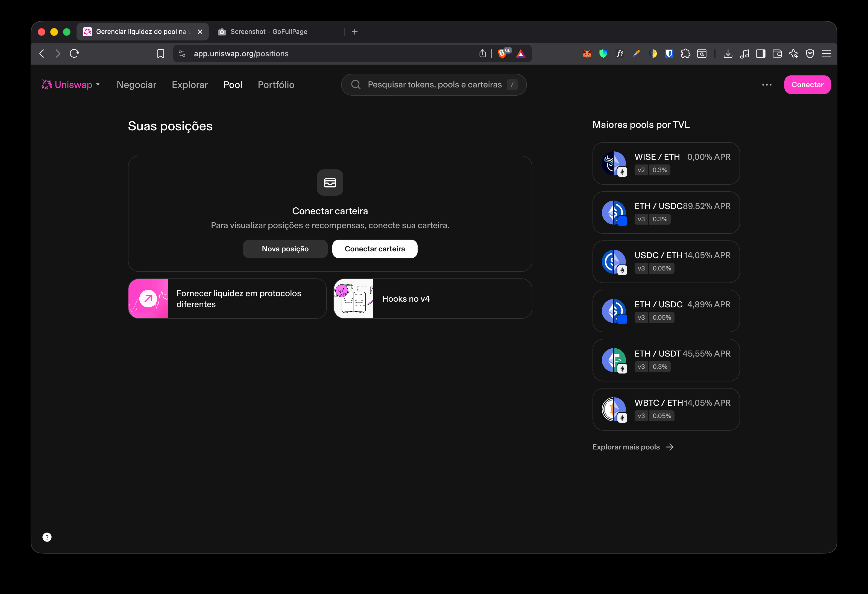This screenshot has width=868, height=594.
Task: Open the tab search window icon
Action: pos(702,54)
